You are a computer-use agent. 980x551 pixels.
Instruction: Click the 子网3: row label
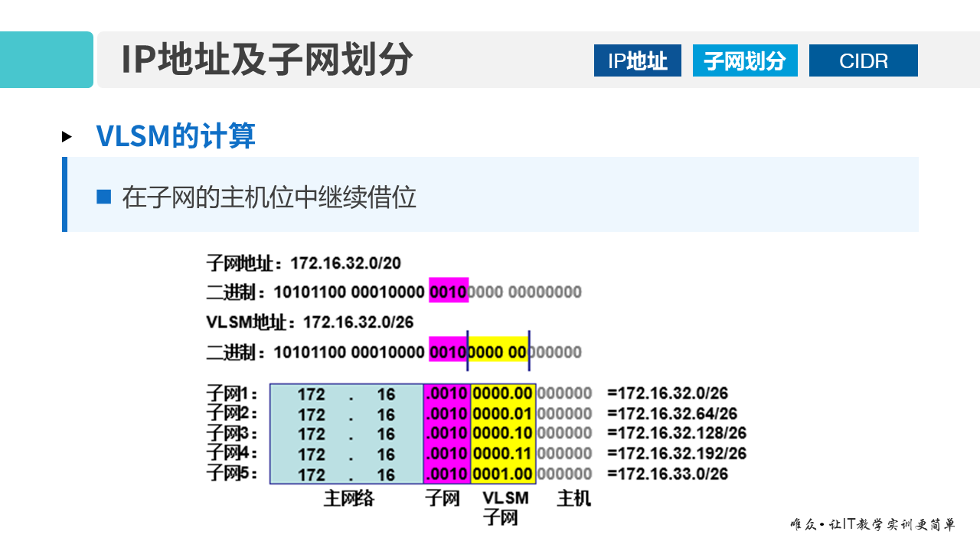click(232, 433)
